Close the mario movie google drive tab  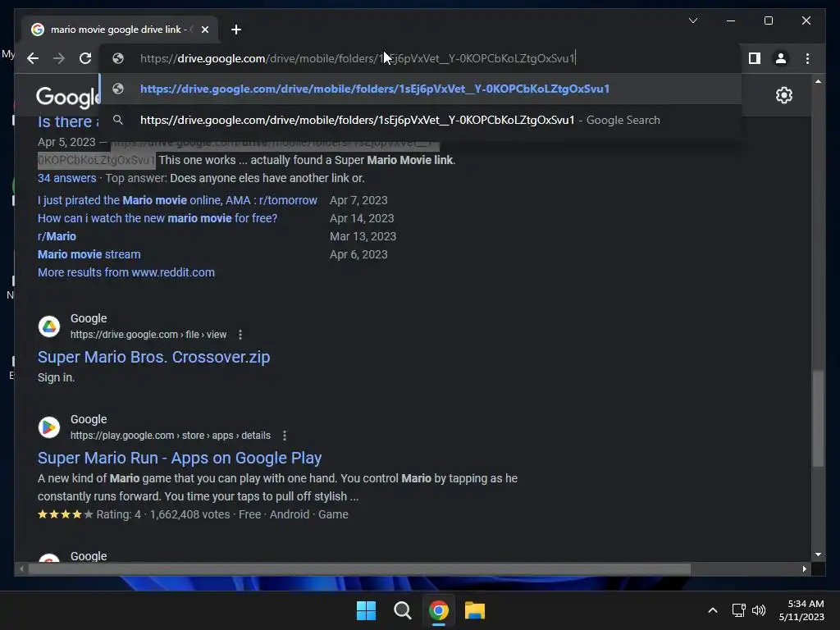[204, 30]
